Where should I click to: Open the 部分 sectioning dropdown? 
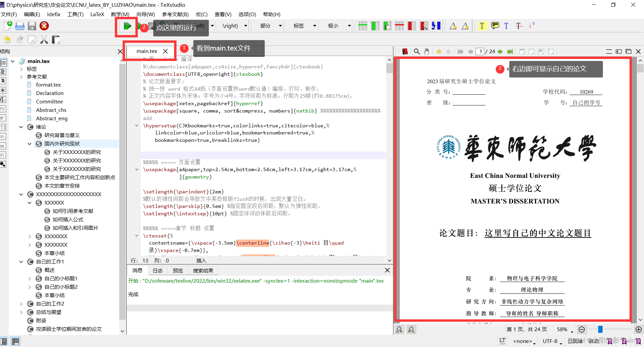280,26
